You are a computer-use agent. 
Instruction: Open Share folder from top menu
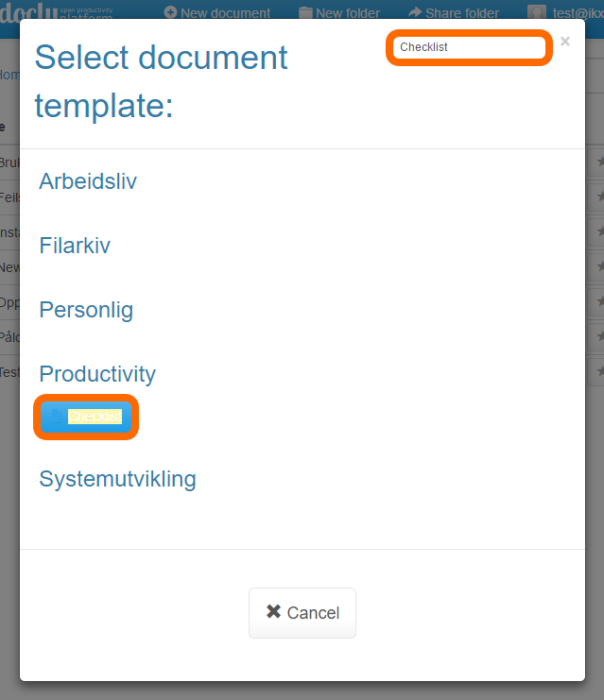coord(454,12)
